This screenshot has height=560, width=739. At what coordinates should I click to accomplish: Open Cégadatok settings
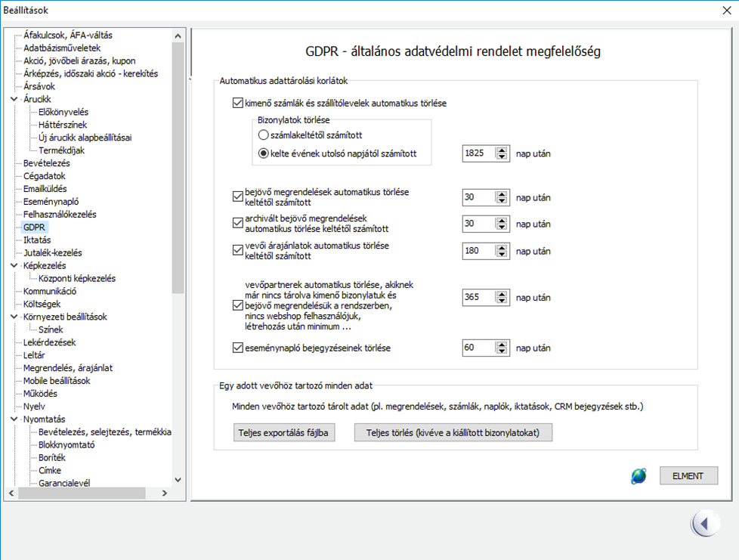click(45, 176)
